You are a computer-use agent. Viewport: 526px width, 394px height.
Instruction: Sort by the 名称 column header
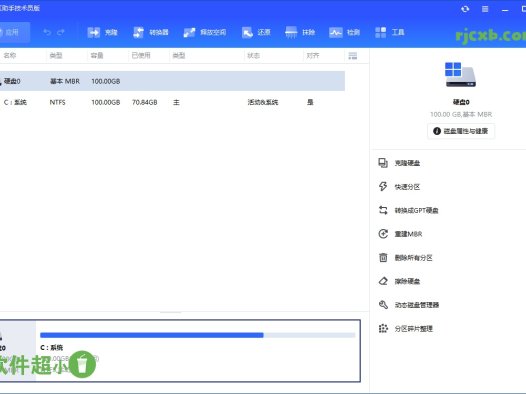(x=9, y=55)
